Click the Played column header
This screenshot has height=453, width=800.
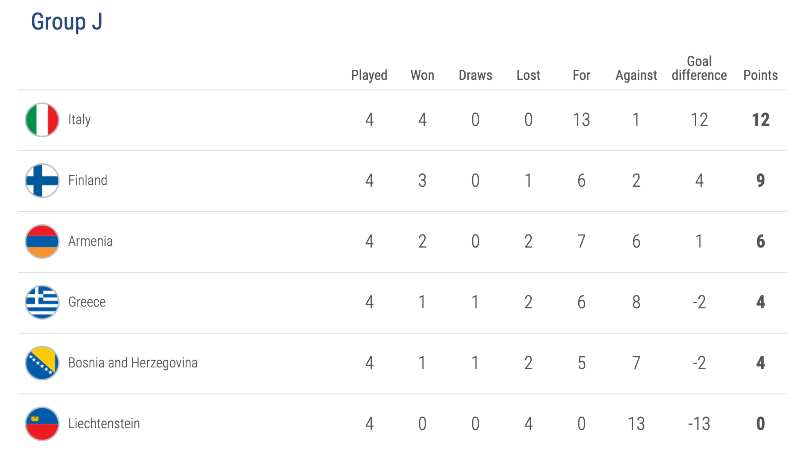369,75
